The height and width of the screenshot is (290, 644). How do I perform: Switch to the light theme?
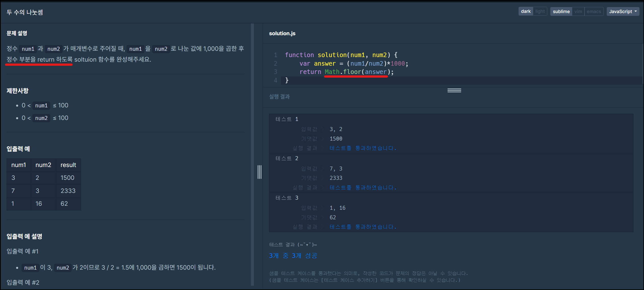(540, 11)
